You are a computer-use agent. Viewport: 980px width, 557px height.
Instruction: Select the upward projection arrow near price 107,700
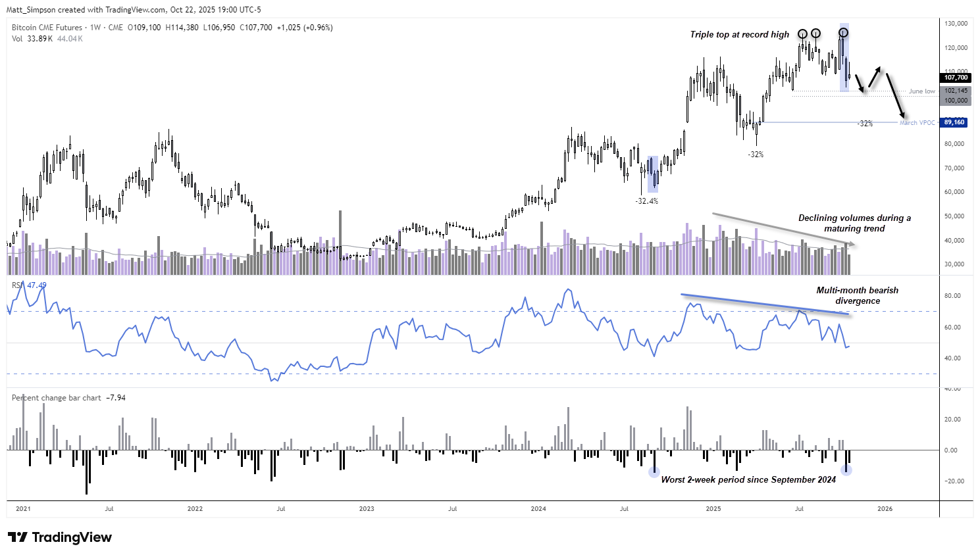pos(874,77)
